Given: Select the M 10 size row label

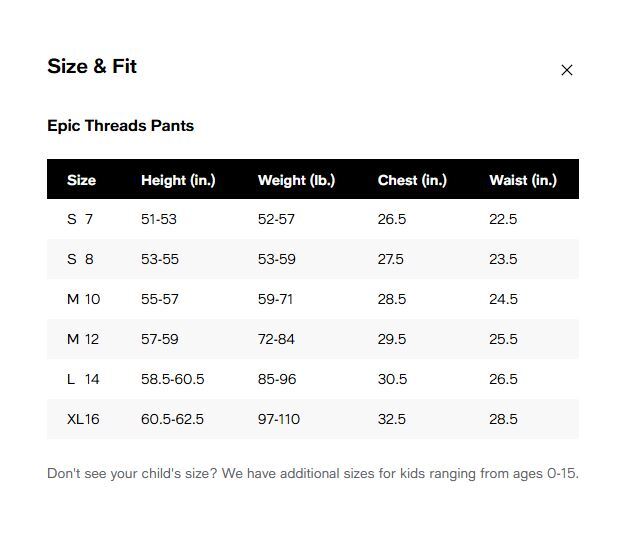Looking at the screenshot, I should (x=83, y=299).
